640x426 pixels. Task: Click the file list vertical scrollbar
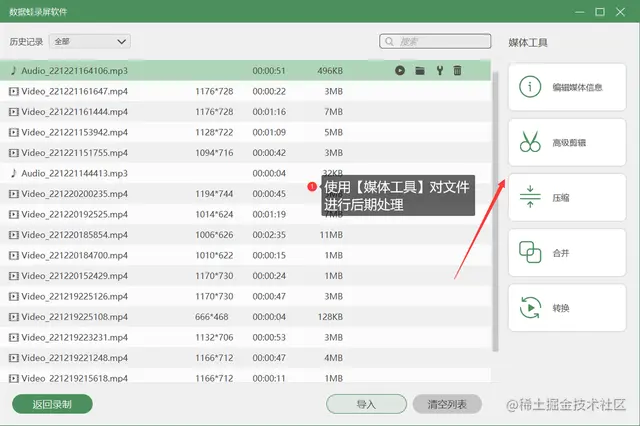pyautogui.click(x=496, y=211)
